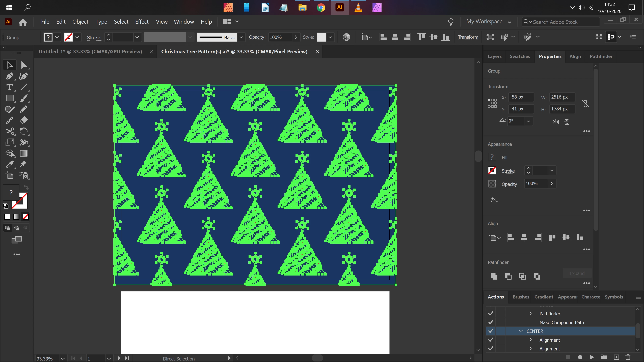The width and height of the screenshot is (644, 362).
Task: Open the Effect menu
Action: tap(142, 22)
